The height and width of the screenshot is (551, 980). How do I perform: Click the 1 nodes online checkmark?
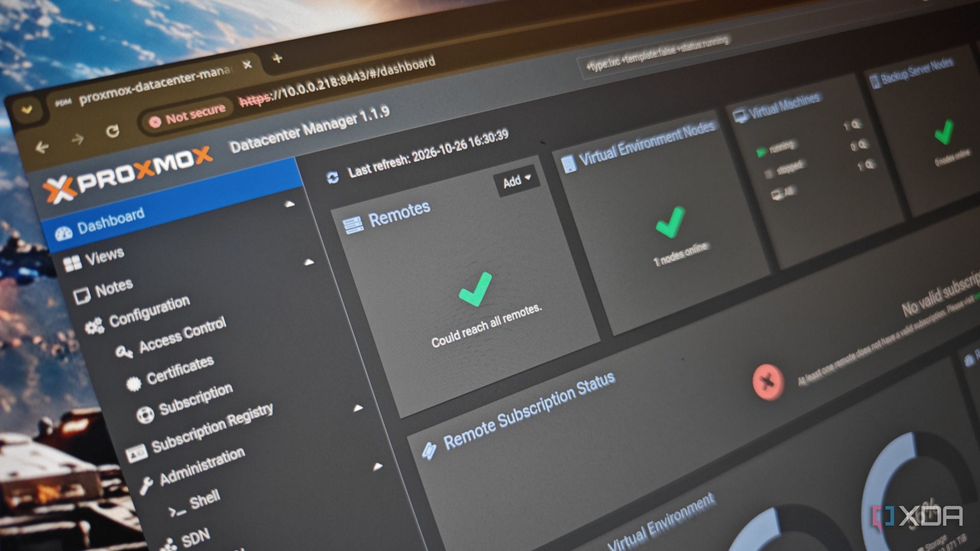(670, 222)
